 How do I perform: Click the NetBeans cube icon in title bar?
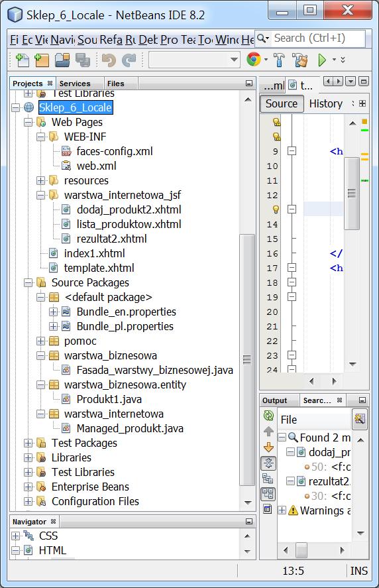[15, 15]
